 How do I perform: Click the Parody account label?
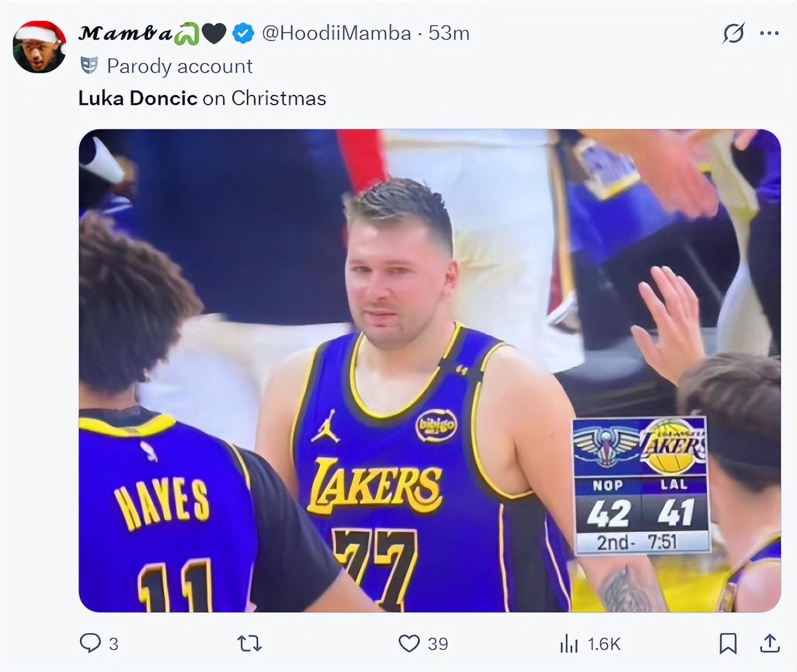[179, 66]
